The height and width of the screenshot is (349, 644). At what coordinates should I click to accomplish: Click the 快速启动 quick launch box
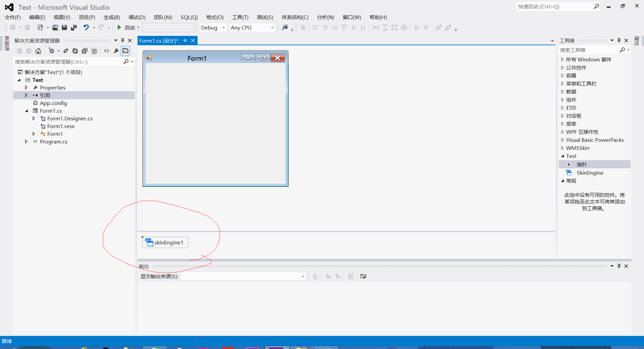pos(554,6)
